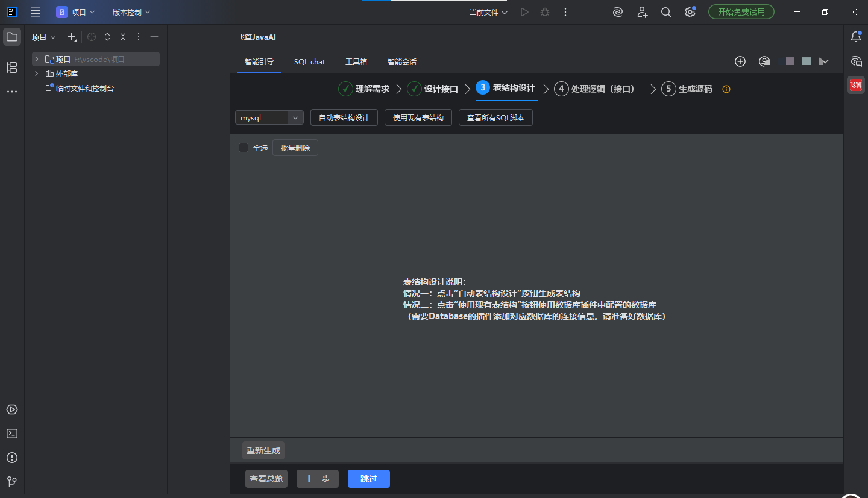Open the Git tool window icon
Image resolution: width=868 pixels, height=498 pixels.
pyautogui.click(x=11, y=482)
